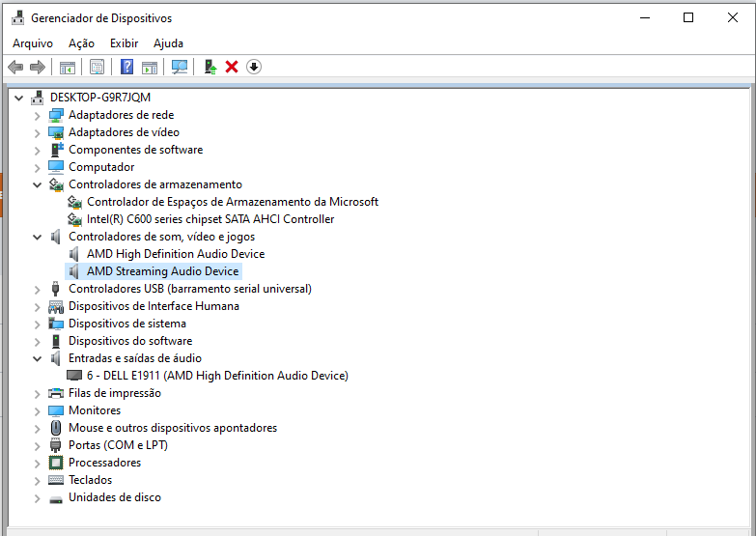Click the Portas (COM e LPT) connector icon
The height and width of the screenshot is (536, 756).
pos(56,445)
